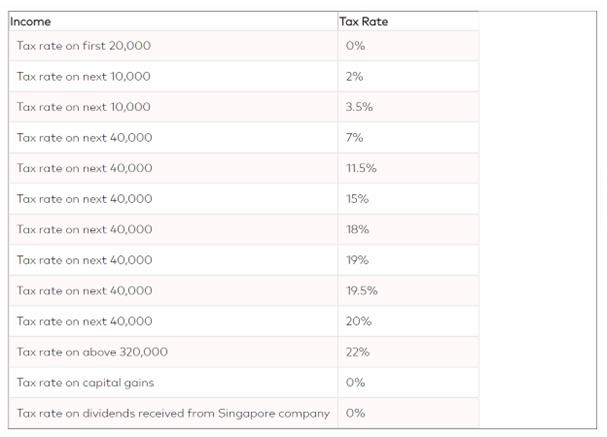Click the 22% tax rate cell
This screenshot has height=437, width=607.
pos(358,352)
